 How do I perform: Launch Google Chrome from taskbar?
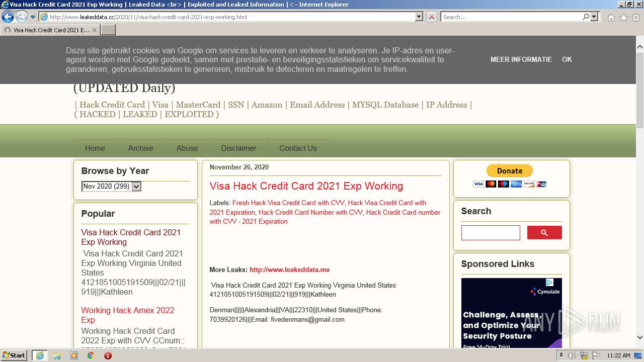coord(91,355)
